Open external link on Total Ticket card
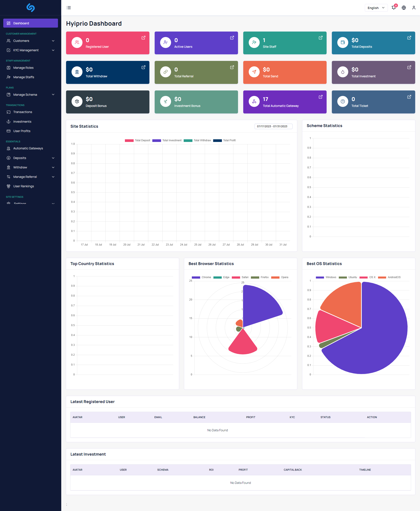 [409, 97]
